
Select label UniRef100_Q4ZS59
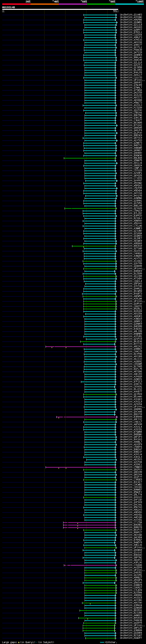coord(131,93)
